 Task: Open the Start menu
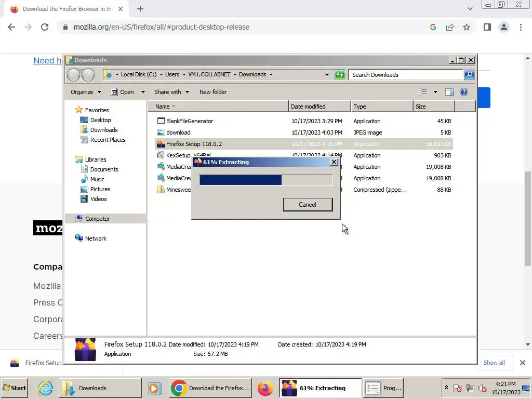pyautogui.click(x=14, y=388)
